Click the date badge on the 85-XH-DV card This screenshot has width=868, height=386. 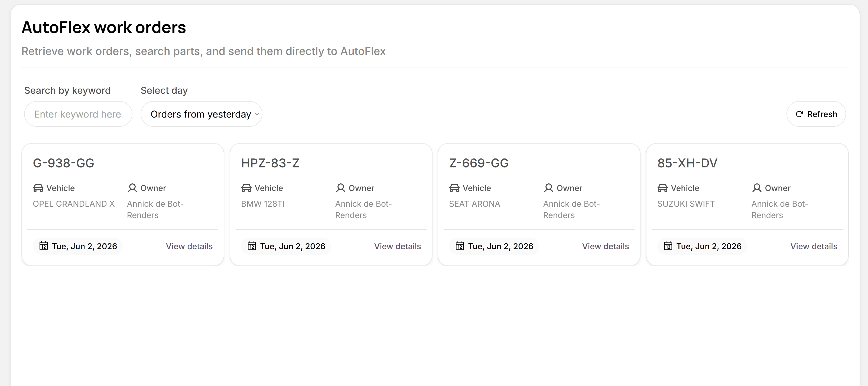[702, 246]
